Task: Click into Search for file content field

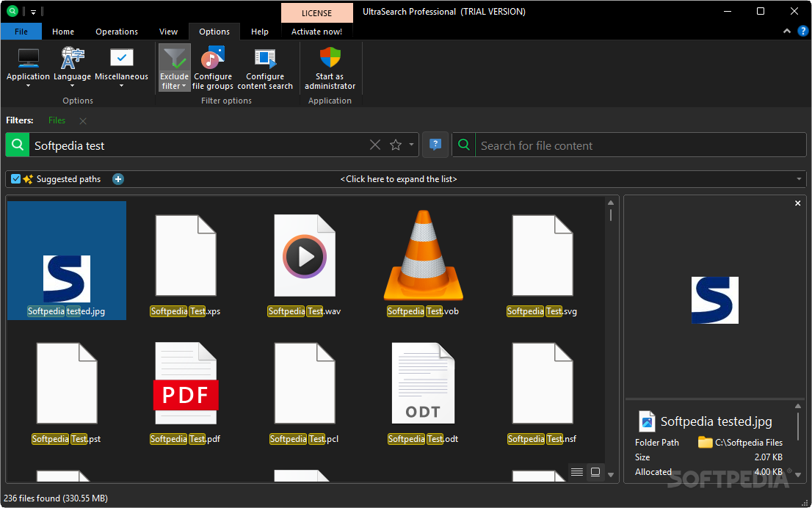Action: (641, 145)
